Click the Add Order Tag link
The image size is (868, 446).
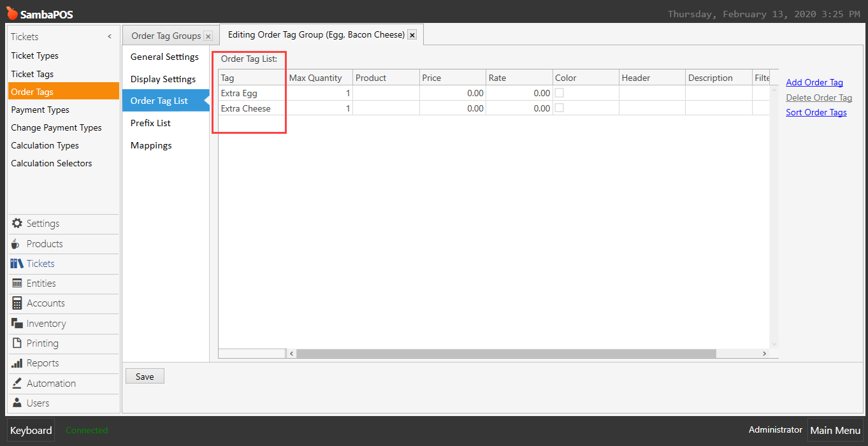(814, 82)
